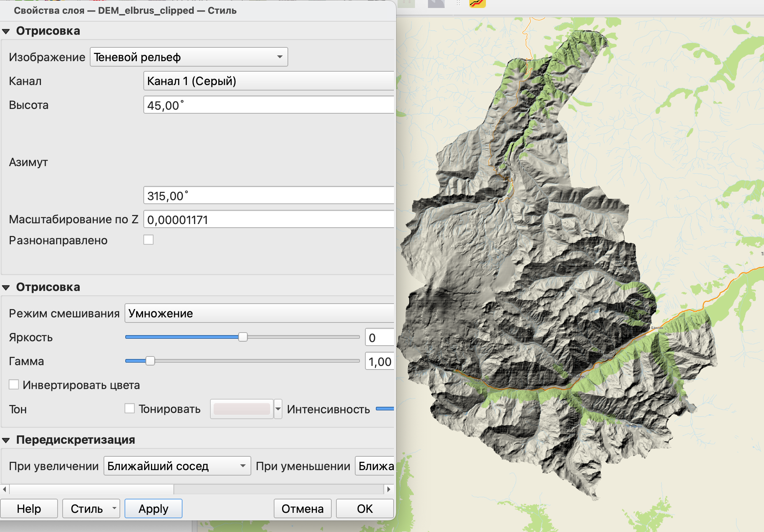Viewport: 764px width, 532px height.
Task: Click the Отмена button
Action: 302,509
